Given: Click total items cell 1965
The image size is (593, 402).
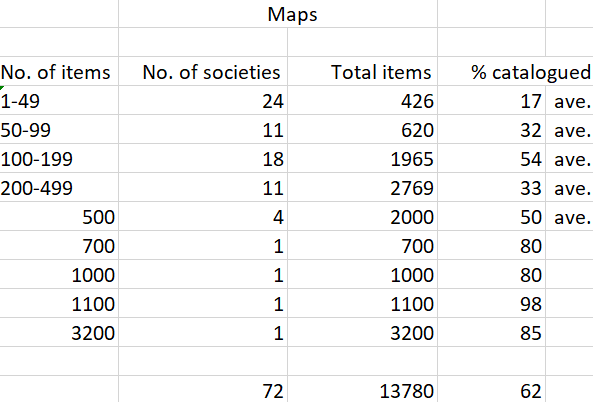Looking at the screenshot, I should tap(362, 158).
